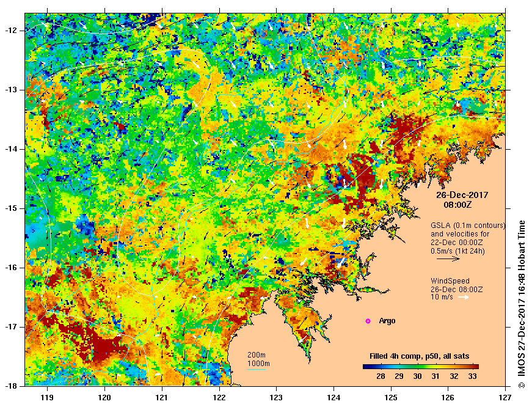Click the 22-Dec 00:00Z legend line
The width and height of the screenshot is (532, 407).
click(457, 243)
